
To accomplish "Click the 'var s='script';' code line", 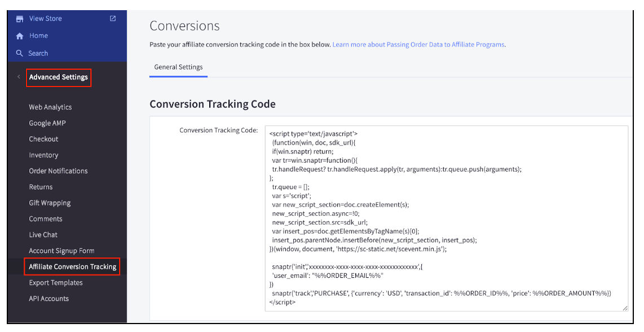I will (x=292, y=196).
